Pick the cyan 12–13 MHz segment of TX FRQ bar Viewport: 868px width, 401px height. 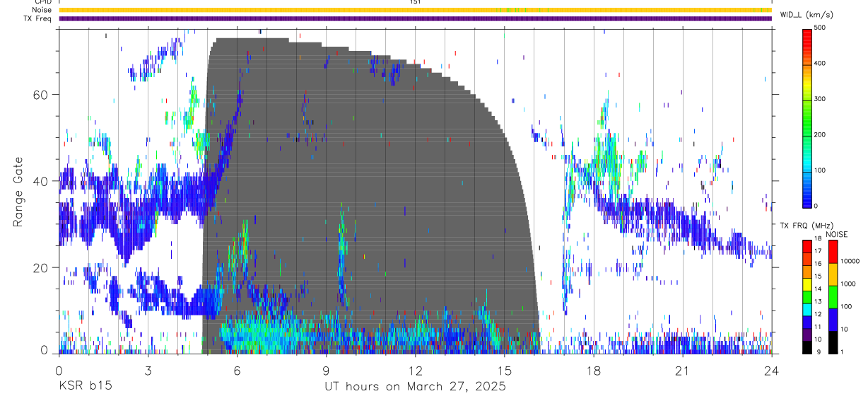click(x=807, y=309)
